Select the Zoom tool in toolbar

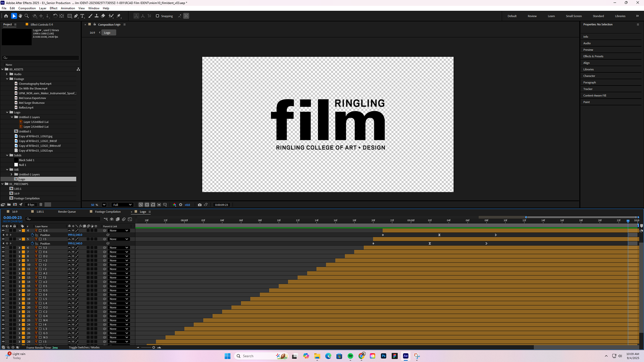[27, 16]
